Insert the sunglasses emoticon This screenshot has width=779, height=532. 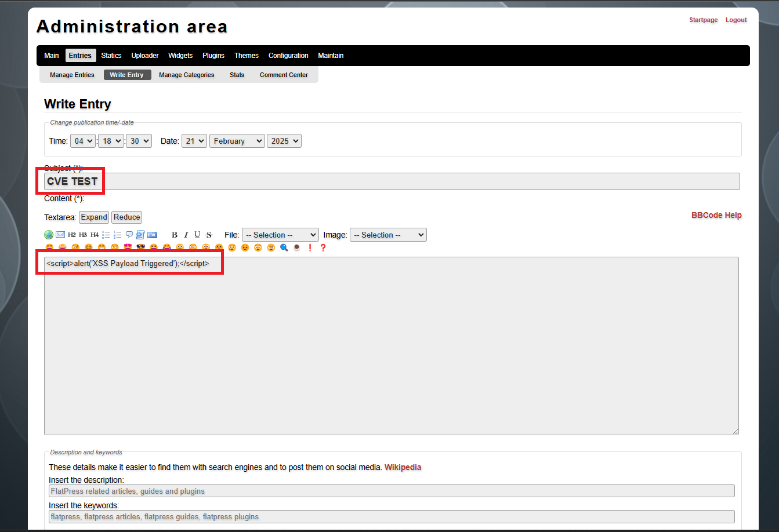(141, 247)
